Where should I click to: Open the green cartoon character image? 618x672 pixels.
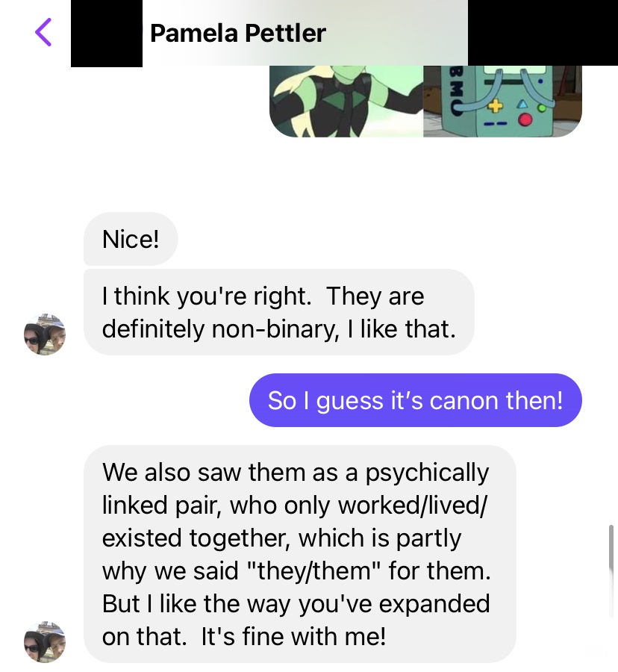[x=346, y=102]
